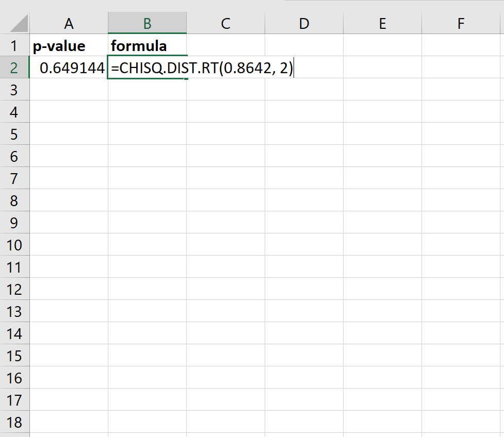504x437 pixels.
Task: Click the cell showing 0.649144
Action: 69,68
